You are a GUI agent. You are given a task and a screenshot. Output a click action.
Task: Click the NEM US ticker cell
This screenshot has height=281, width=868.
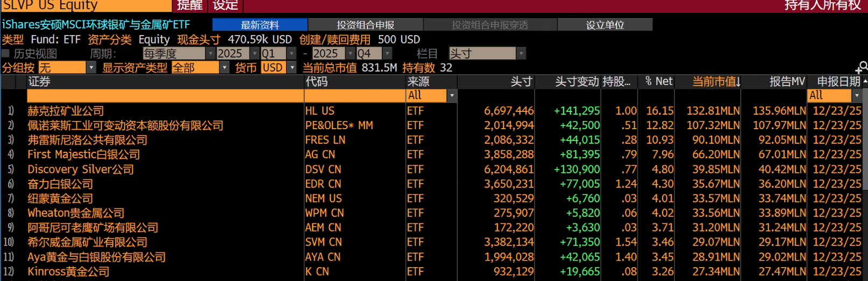tap(323, 198)
